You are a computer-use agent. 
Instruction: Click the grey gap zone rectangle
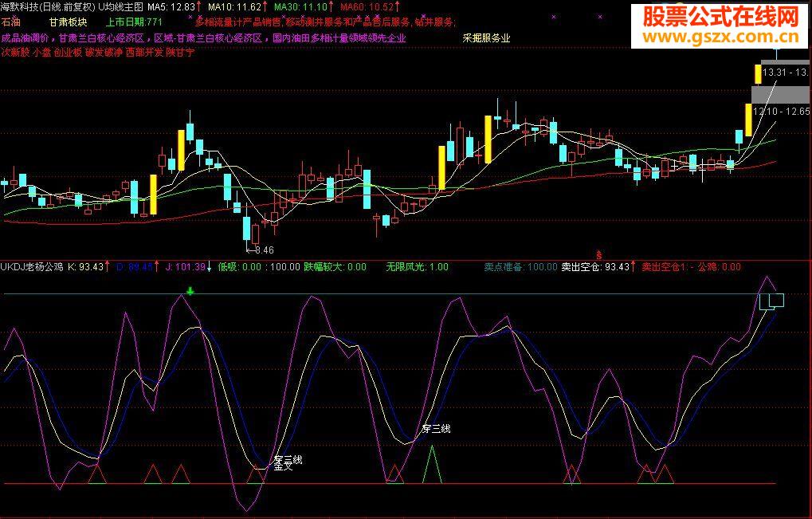[x=780, y=96]
